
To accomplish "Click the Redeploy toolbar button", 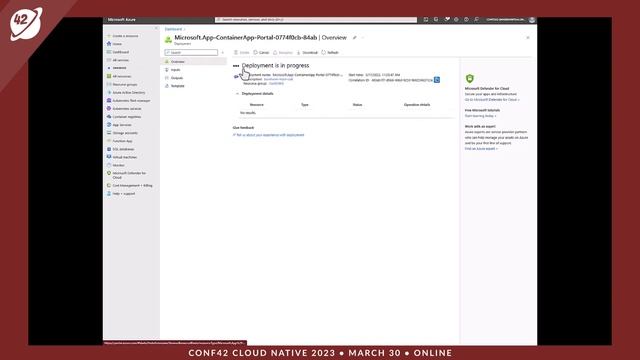I will 282,53.
